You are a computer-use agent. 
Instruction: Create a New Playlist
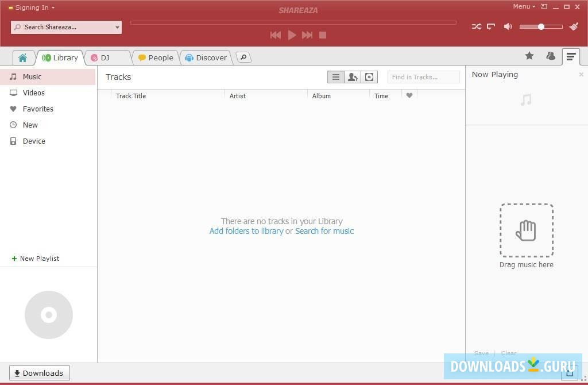[x=36, y=259]
